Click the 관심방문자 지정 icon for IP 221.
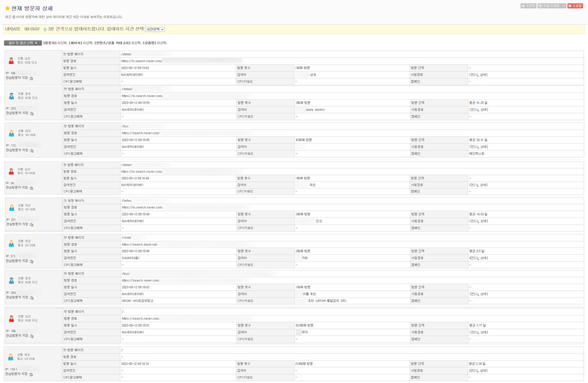 (31, 225)
